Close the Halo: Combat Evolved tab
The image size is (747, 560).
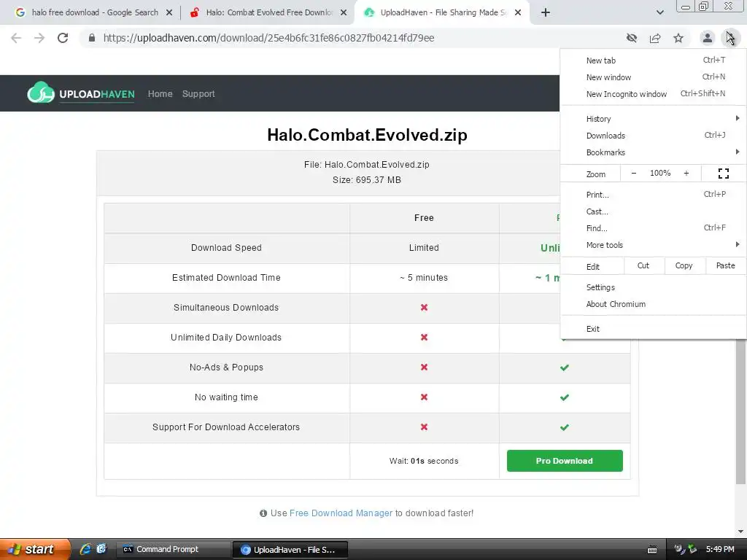pyautogui.click(x=344, y=13)
